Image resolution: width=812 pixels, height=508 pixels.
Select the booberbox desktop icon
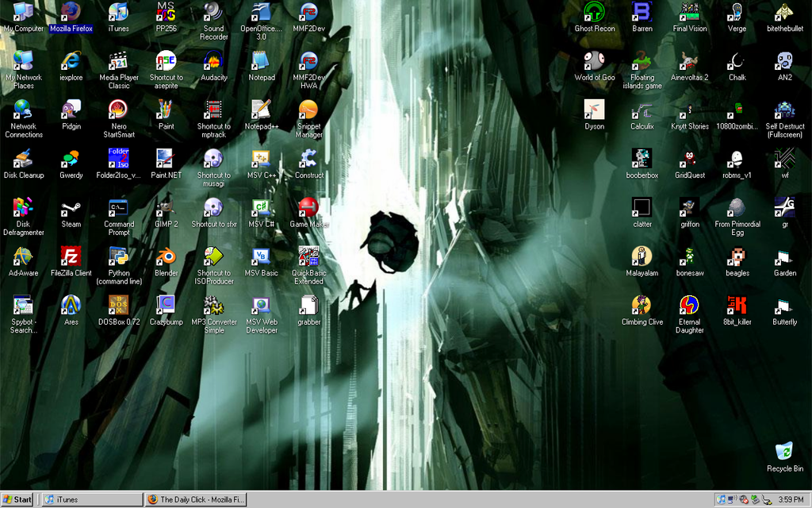coord(642,158)
